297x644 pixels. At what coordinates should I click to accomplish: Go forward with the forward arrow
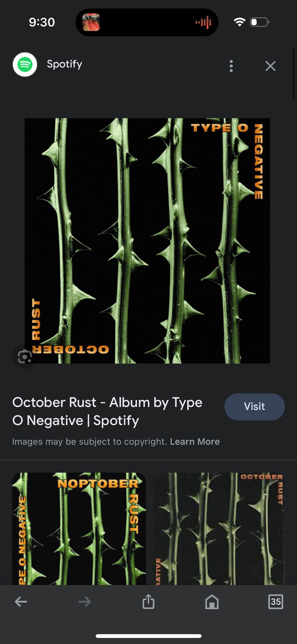click(x=84, y=602)
